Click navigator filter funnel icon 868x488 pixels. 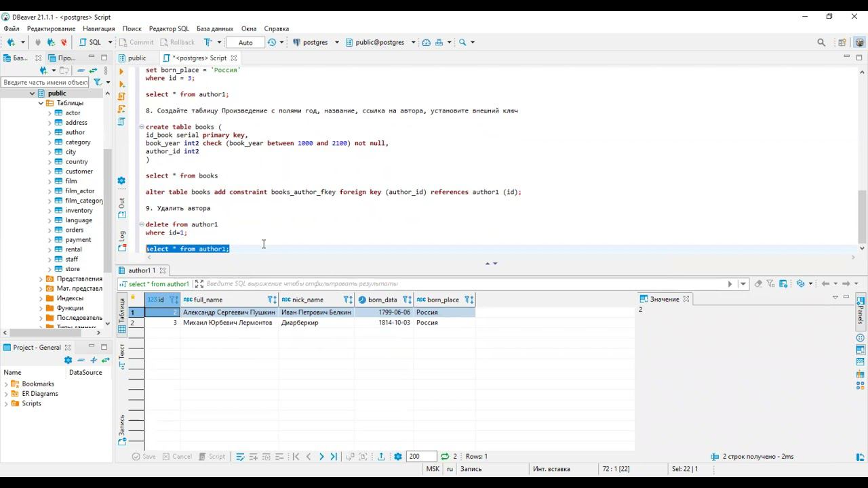[98, 83]
